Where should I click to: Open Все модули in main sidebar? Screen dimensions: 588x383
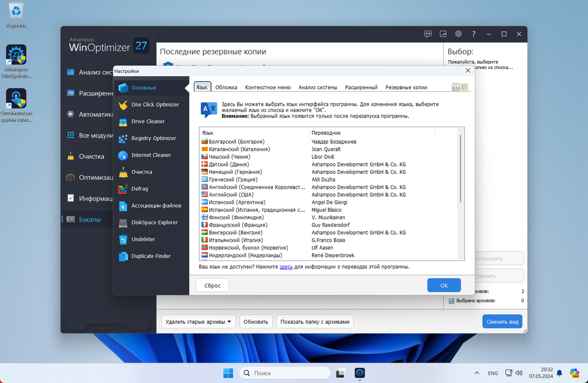pos(89,135)
